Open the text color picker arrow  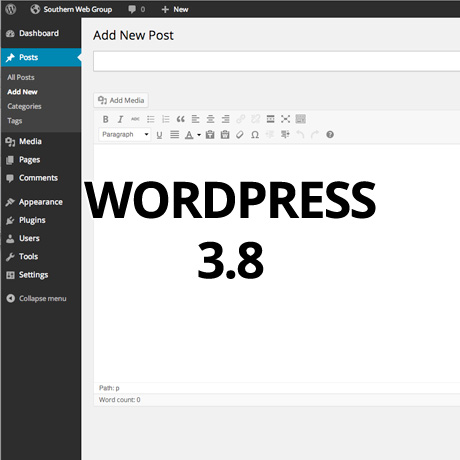(199, 135)
